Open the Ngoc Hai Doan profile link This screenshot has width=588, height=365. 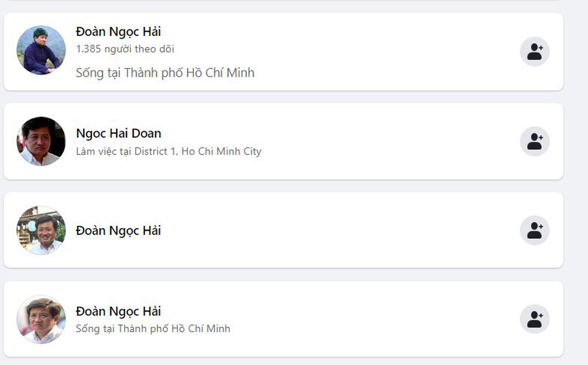118,133
